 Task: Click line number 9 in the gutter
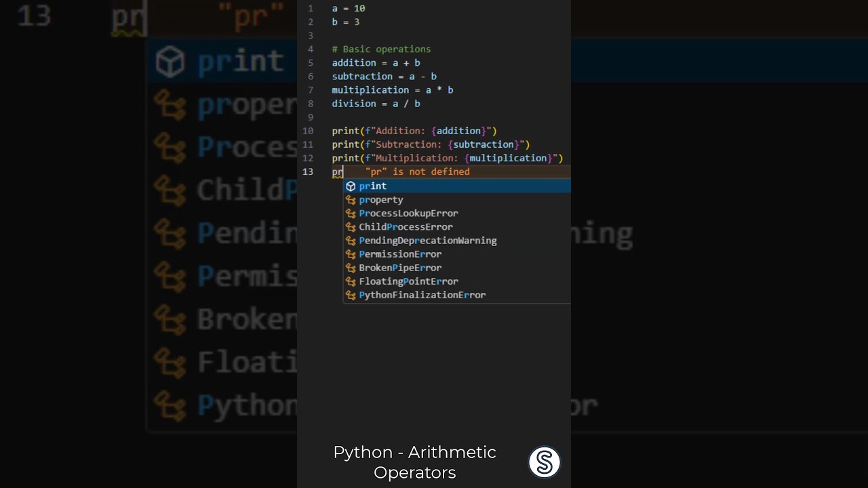click(311, 117)
